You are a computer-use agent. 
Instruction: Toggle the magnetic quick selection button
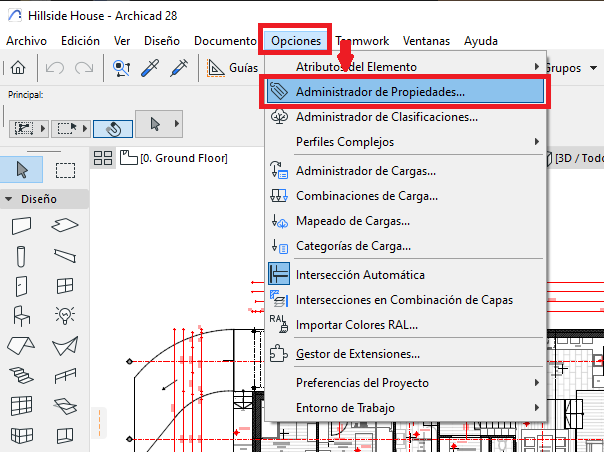pyautogui.click(x=112, y=127)
